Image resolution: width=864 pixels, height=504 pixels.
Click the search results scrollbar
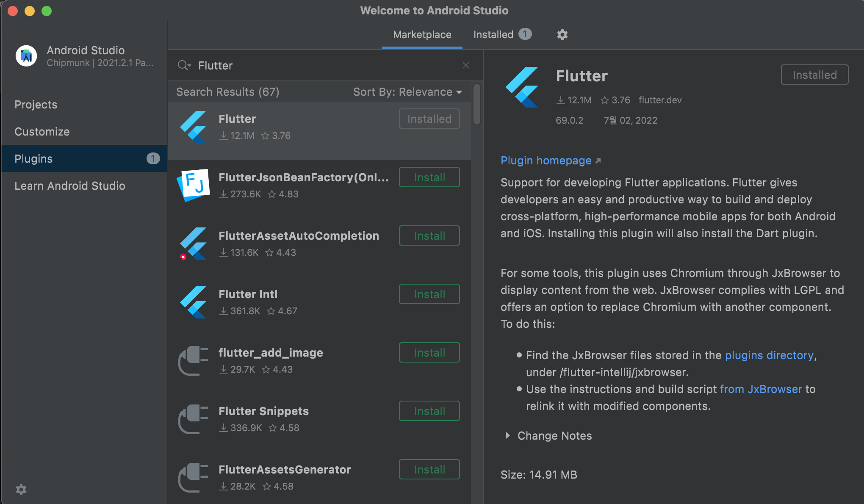477,104
